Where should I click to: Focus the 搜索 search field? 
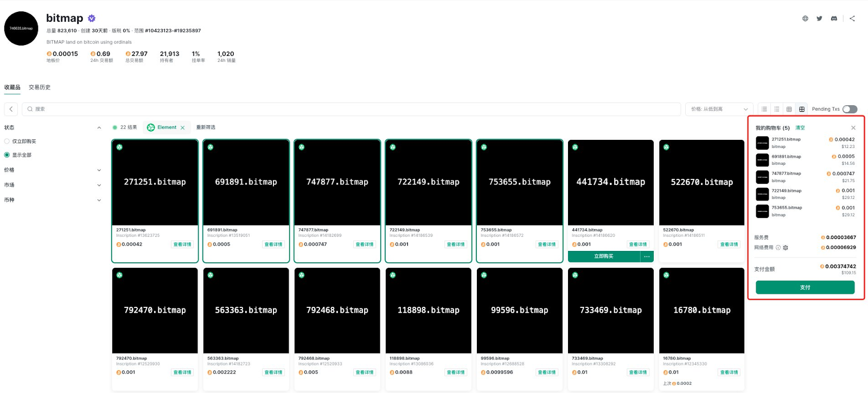(x=352, y=109)
